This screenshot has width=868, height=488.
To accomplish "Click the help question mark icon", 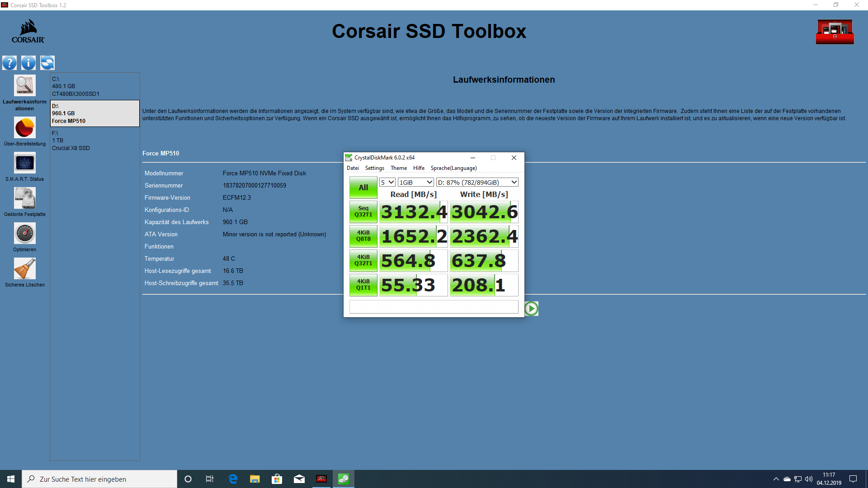I will 9,63.
